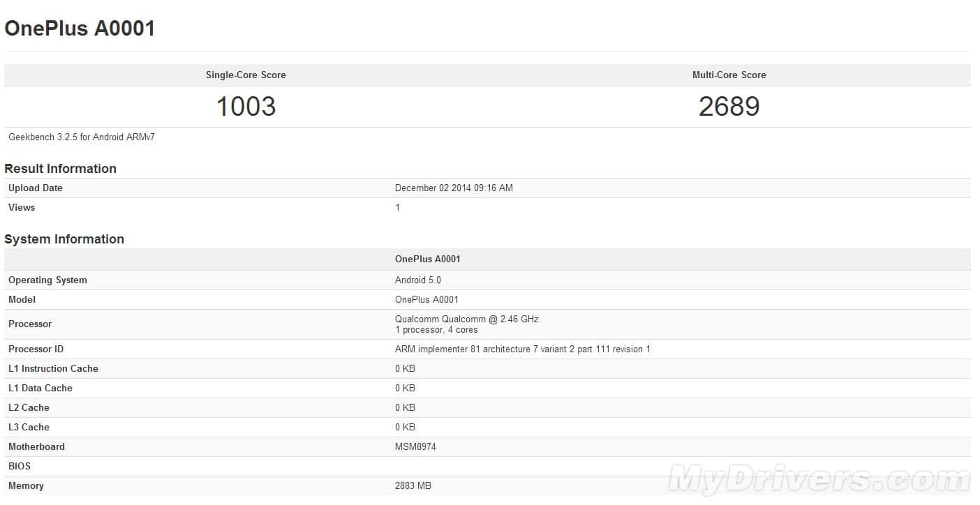
Task: Click the Result Information section heading
Action: [61, 168]
